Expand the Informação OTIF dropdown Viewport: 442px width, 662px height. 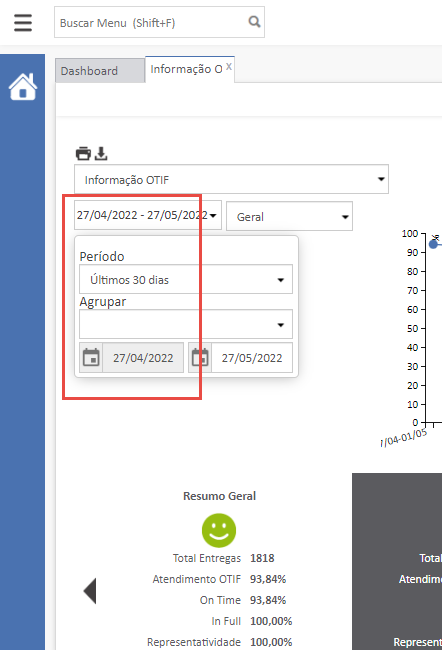[231, 179]
